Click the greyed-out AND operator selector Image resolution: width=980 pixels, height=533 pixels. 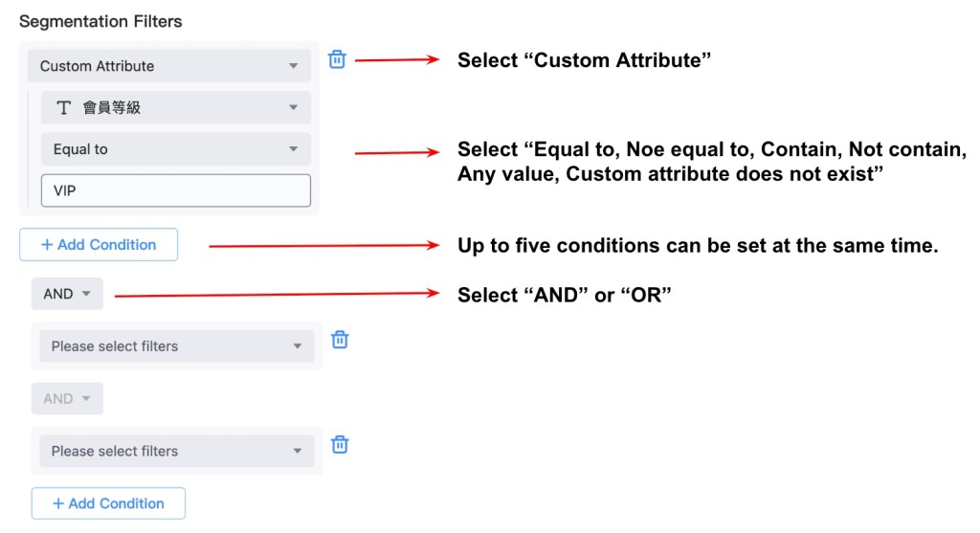(67, 399)
